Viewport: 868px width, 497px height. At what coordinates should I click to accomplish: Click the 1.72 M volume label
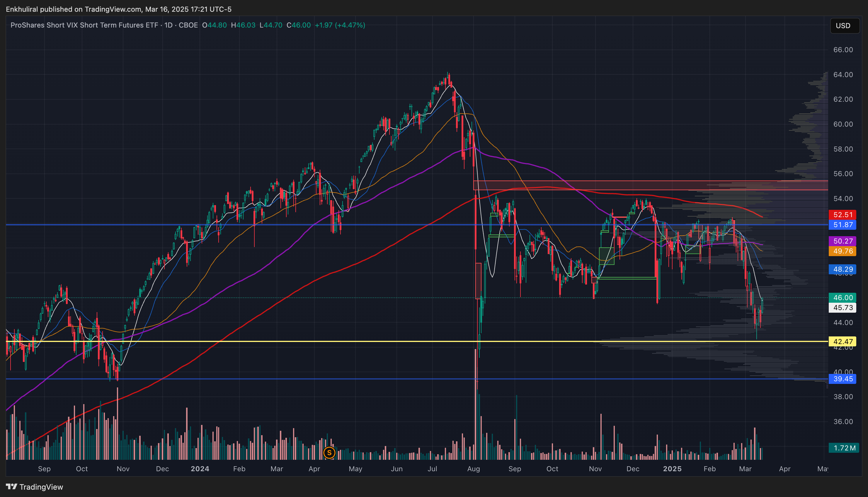(x=844, y=448)
